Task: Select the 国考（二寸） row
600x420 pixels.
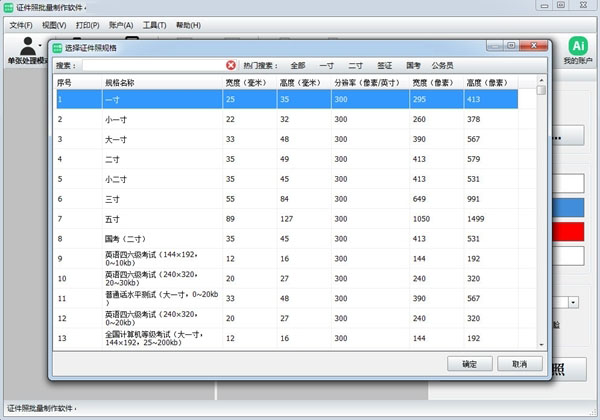Action: (x=287, y=239)
